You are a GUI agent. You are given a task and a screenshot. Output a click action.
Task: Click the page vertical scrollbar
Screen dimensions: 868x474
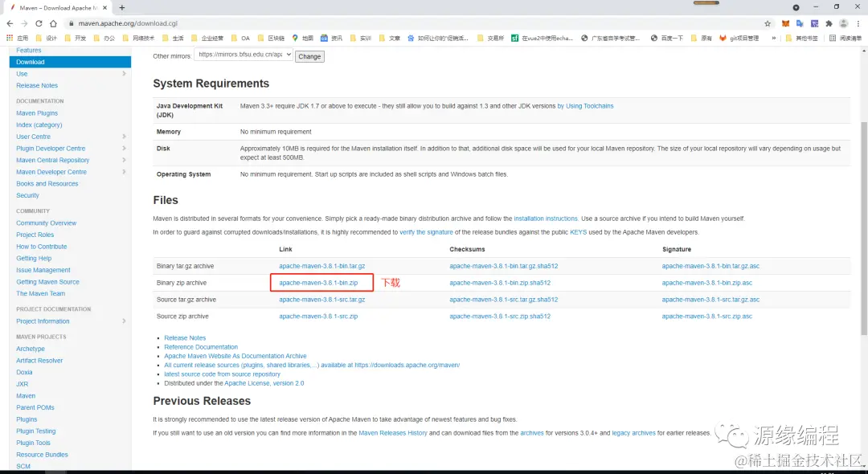(x=863, y=228)
